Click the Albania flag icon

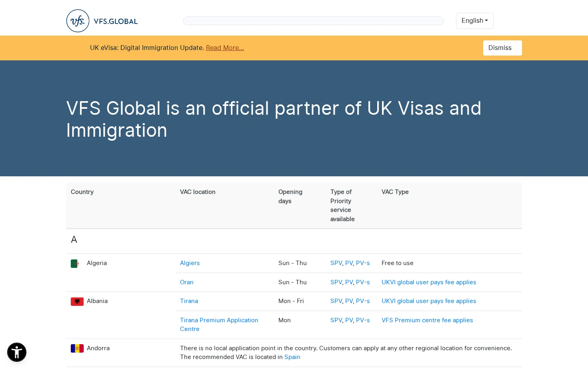(77, 301)
